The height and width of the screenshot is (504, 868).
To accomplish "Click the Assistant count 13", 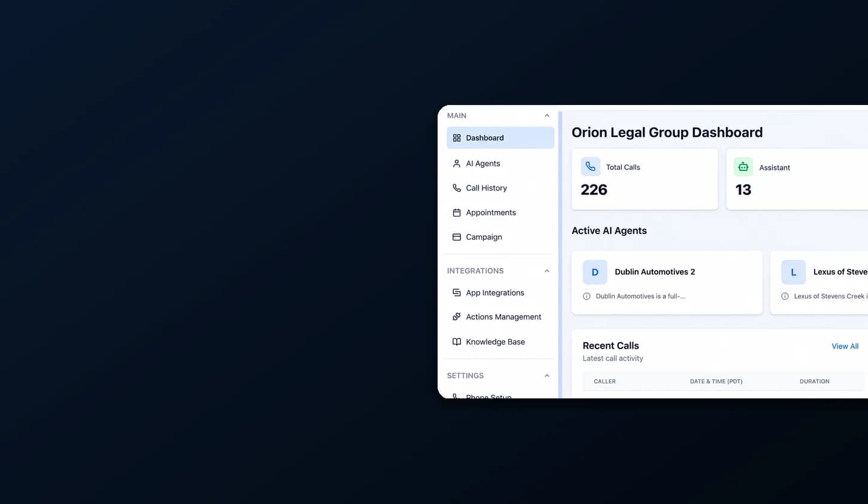I will [x=743, y=190].
